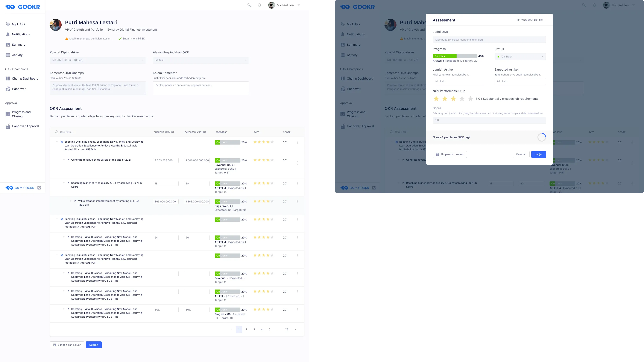
Task: Click the search magnifier in the top bar
Action: [x=249, y=5]
